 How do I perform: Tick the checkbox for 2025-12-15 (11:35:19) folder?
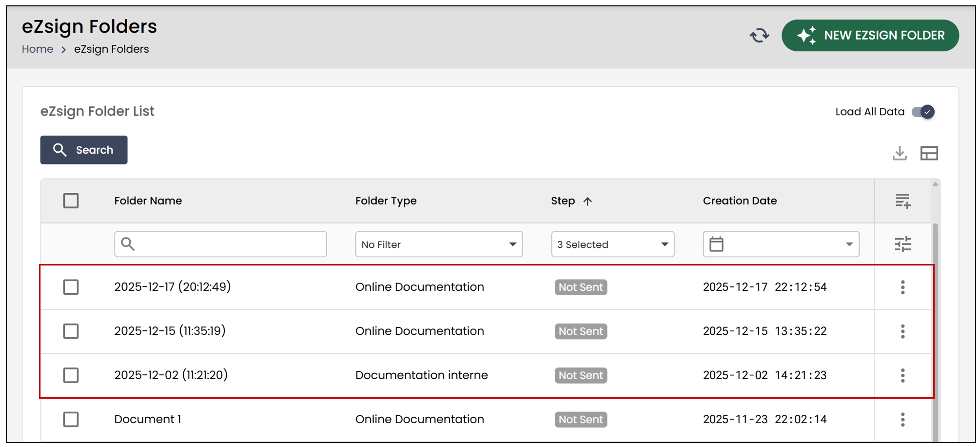tap(71, 331)
